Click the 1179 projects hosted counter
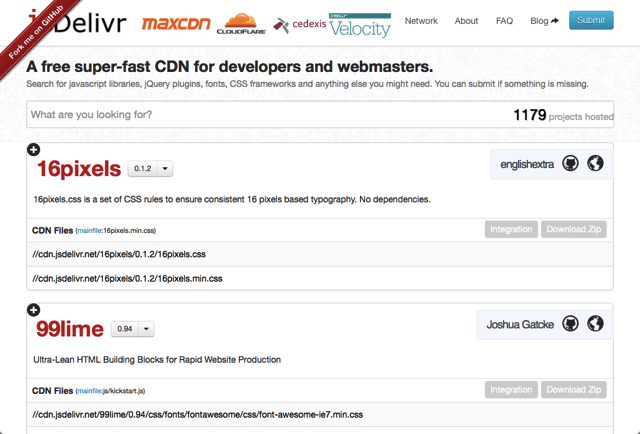The height and width of the screenshot is (434, 640). [x=563, y=115]
